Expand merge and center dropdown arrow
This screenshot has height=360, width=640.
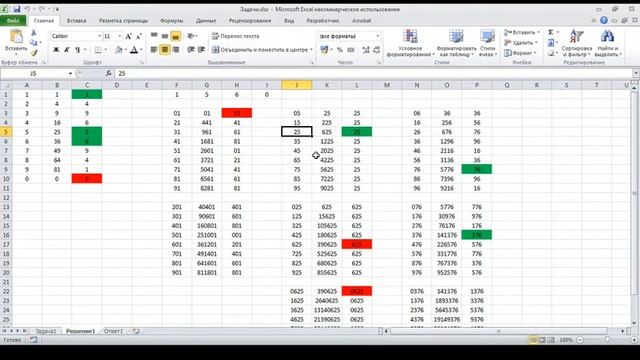click(311, 50)
